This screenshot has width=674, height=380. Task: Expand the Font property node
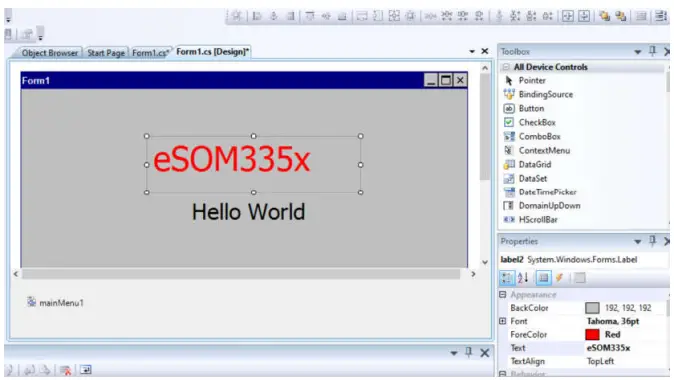coord(502,321)
